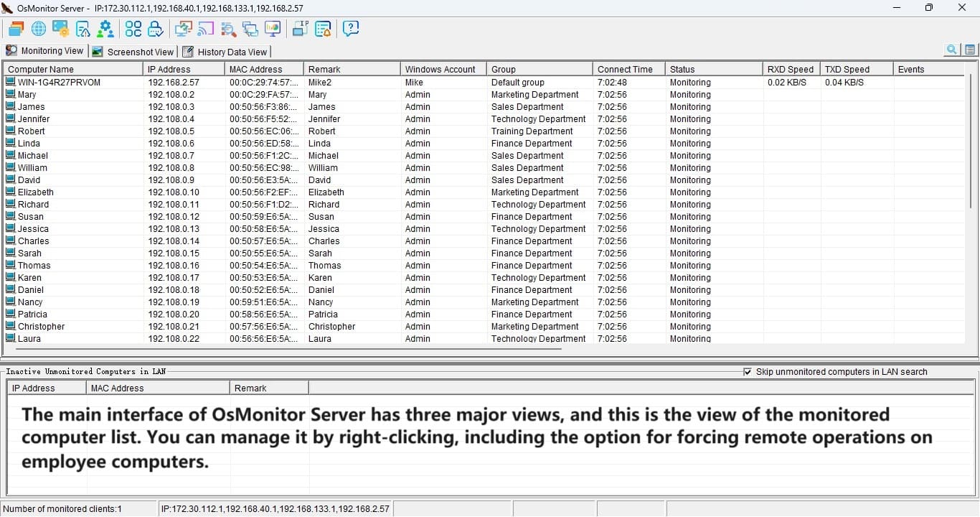Select the Robert computer row
This screenshot has height=517, width=980.
(484, 131)
